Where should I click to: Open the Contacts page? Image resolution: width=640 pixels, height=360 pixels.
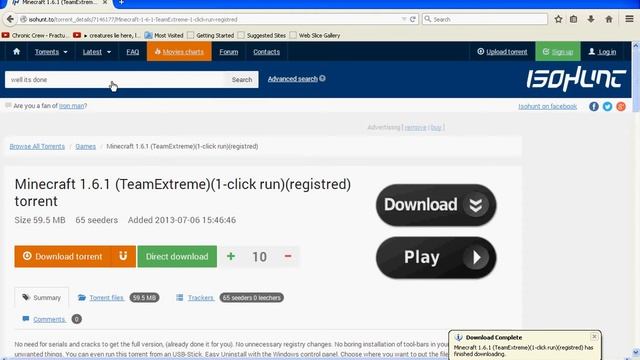(267, 52)
